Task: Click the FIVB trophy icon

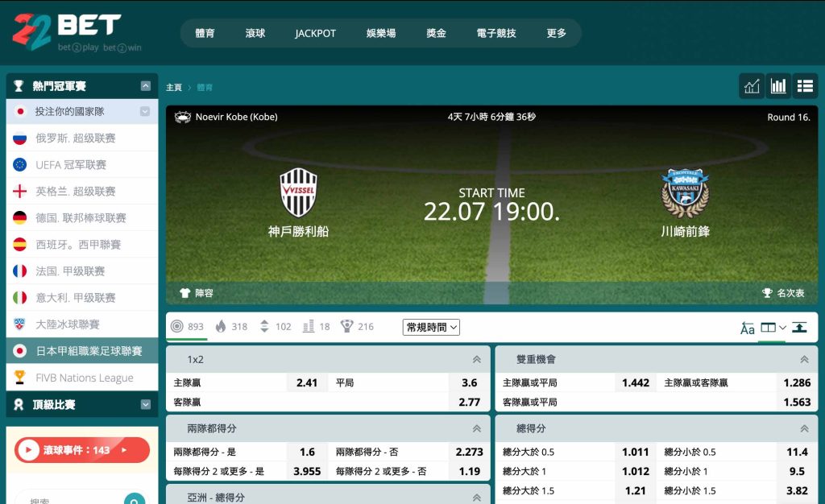Action: click(19, 378)
